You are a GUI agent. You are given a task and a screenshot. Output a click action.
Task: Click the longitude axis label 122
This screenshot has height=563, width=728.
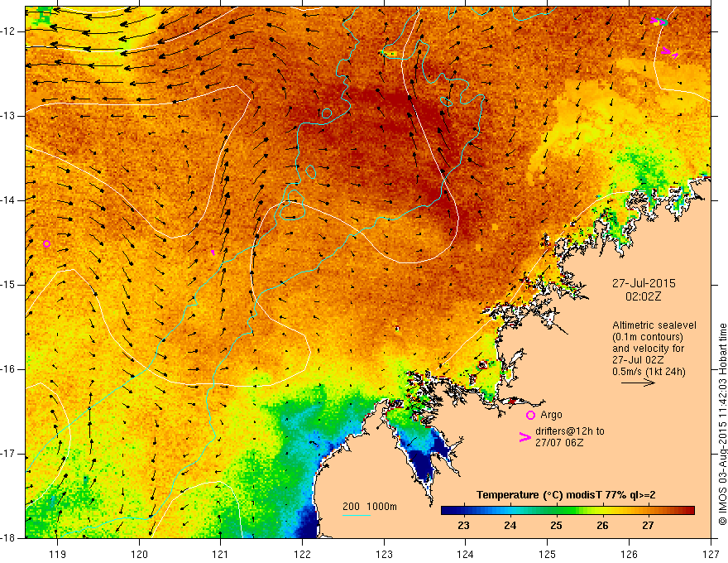point(302,554)
